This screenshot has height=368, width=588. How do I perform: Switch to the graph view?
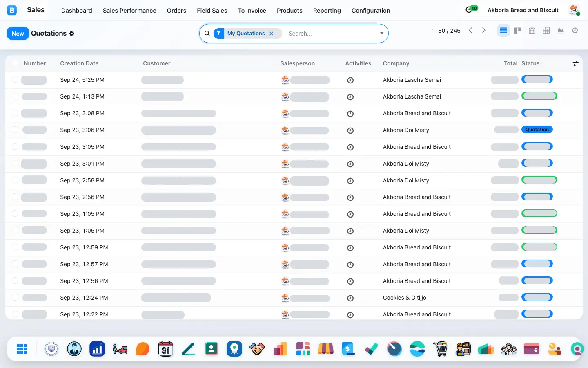[561, 31]
